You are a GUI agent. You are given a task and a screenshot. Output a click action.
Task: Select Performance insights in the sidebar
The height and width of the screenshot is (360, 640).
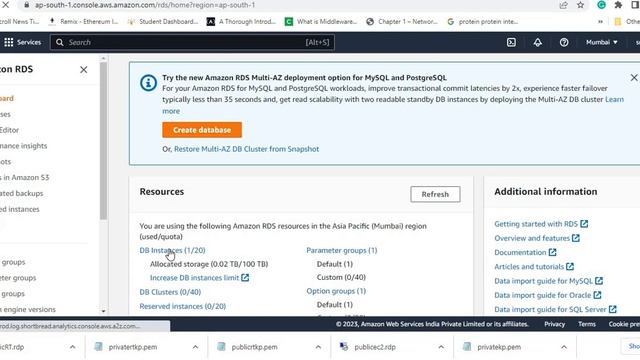click(x=23, y=146)
